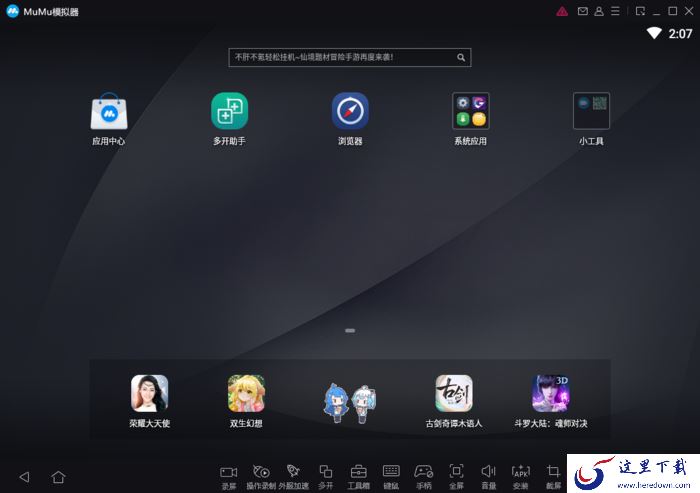700x493 pixels.
Task: Click the window-with-arrow icon in title bar
Action: pos(640,11)
